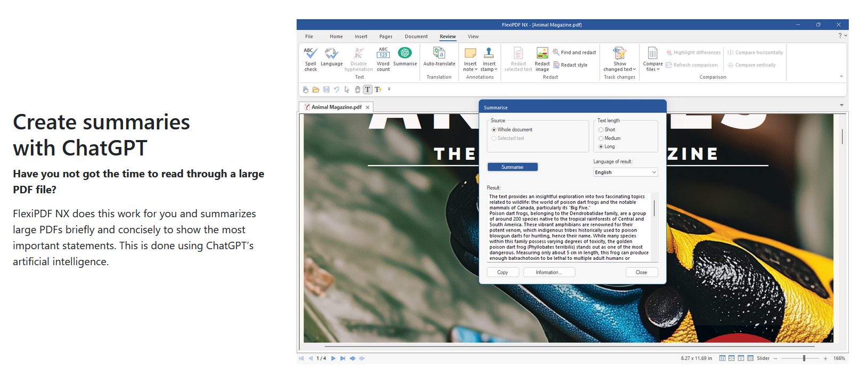Navigate back to previous view
868x369 pixels.
[x=352, y=358]
